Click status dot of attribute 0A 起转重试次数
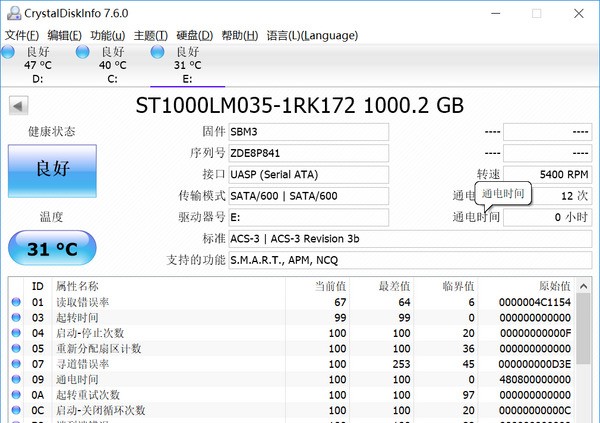Screen dimensions: 600x423 pyautogui.click(x=16, y=395)
